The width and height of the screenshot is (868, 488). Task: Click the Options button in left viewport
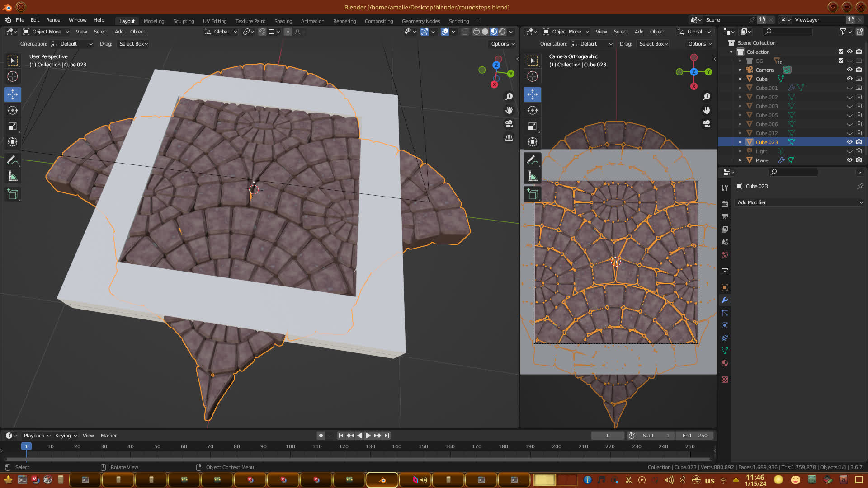[503, 44]
